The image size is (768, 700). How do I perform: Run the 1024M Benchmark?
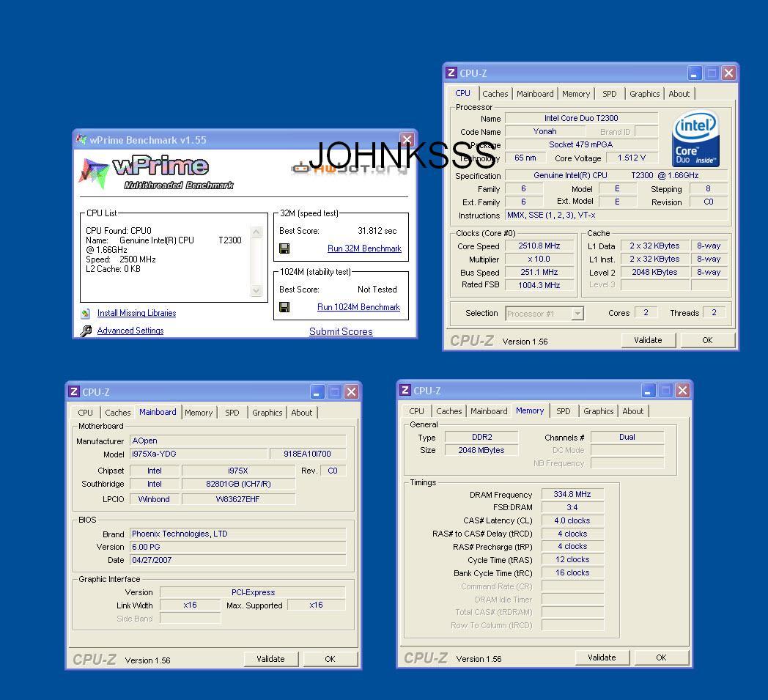358,307
